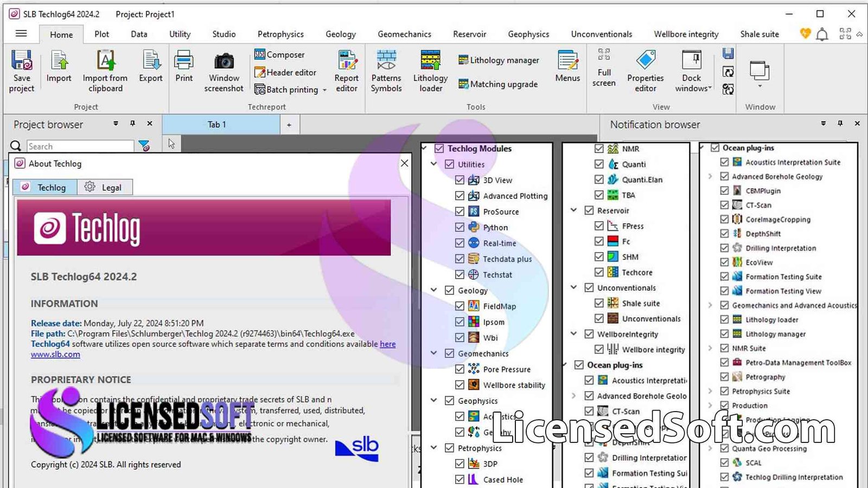Open the Wellbore integrity tab
Image resolution: width=868 pixels, height=488 pixels.
tap(686, 34)
